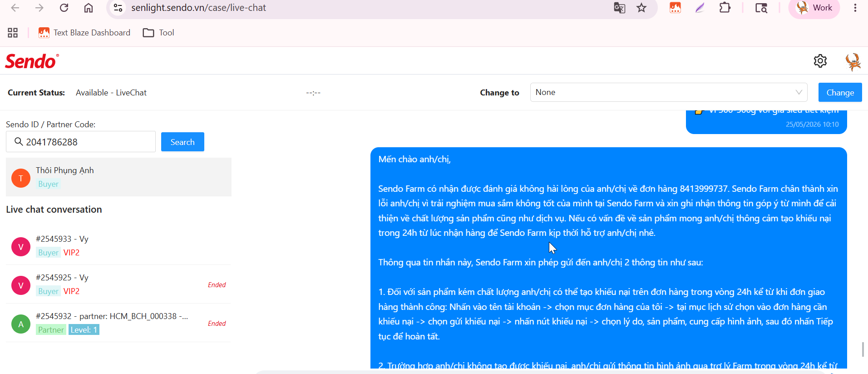Click the browser reload icon

[64, 8]
